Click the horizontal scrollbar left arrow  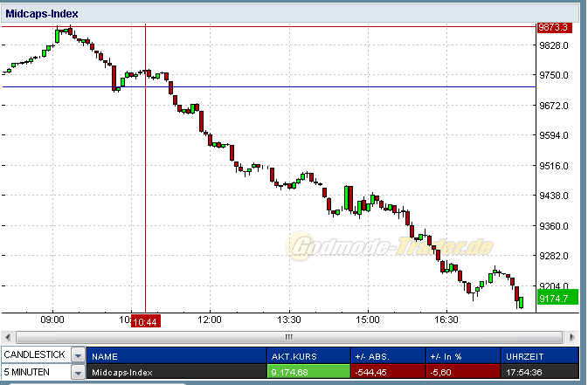8,337
